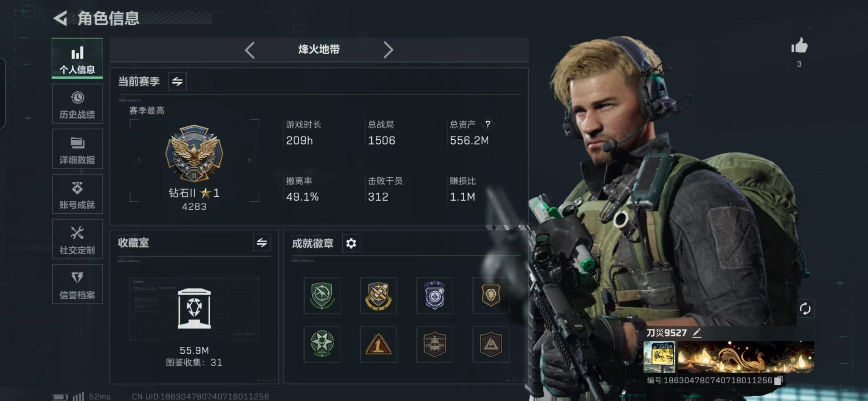This screenshot has height=401, width=868.
Task: Open the 详细数据 tab
Action: point(77,149)
